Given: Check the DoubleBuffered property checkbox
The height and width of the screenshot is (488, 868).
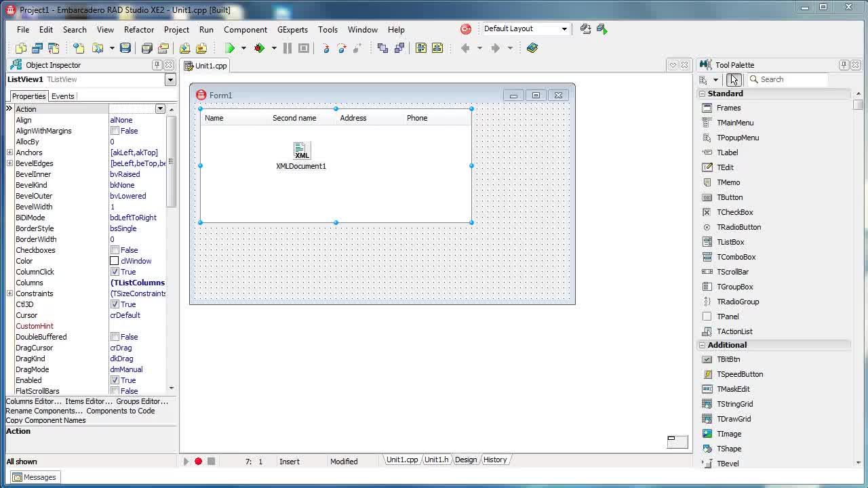Looking at the screenshot, I should point(115,337).
